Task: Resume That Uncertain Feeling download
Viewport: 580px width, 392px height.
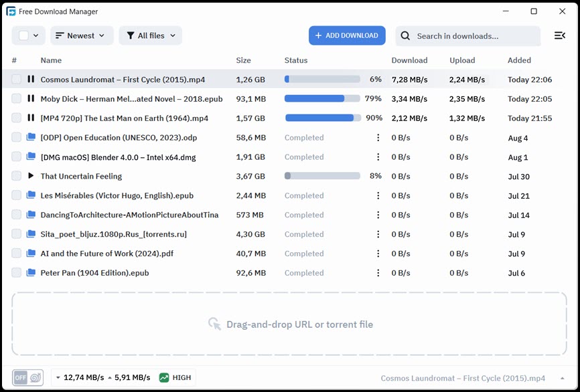Action: [x=31, y=176]
